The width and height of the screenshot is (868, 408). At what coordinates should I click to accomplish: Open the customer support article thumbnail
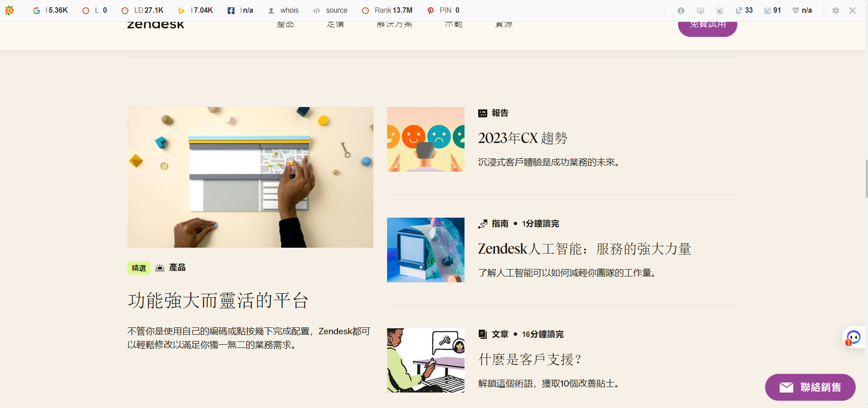[x=426, y=361]
